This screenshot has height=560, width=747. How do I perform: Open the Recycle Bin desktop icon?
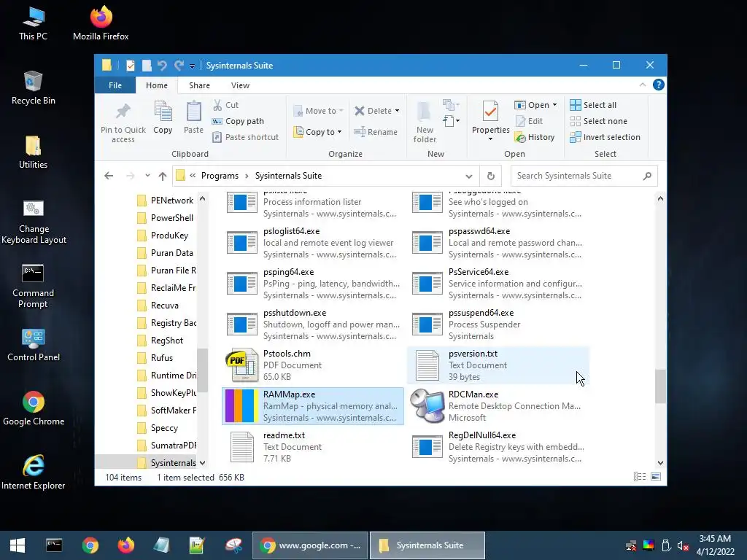pos(34,87)
